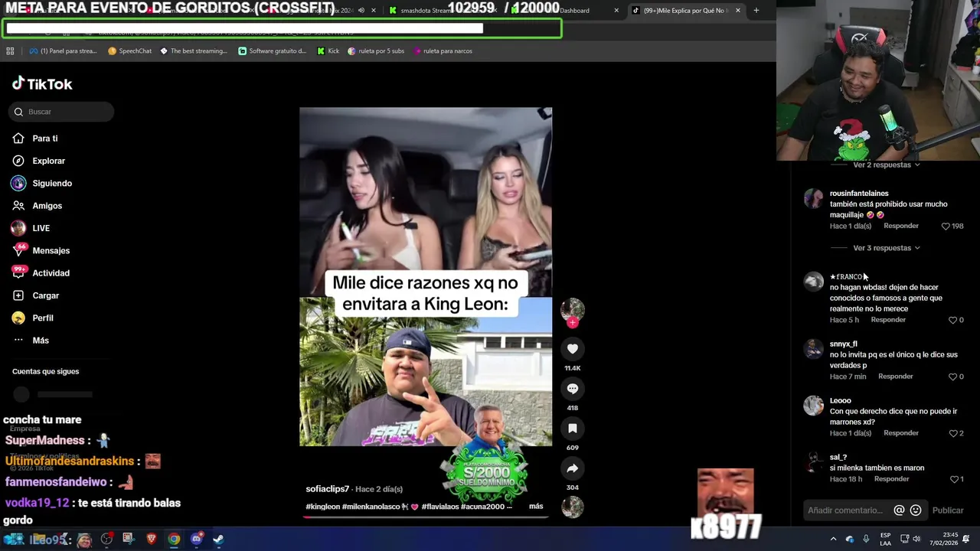Expand caption with más link

click(536, 507)
